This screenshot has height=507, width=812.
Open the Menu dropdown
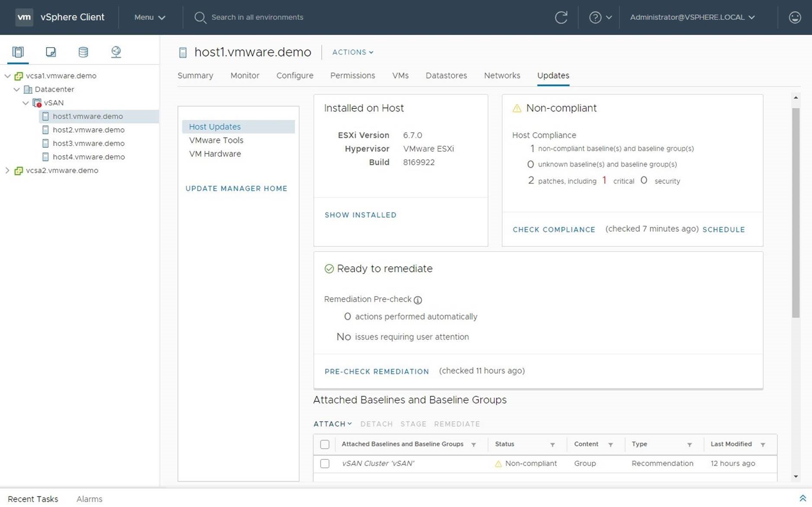coord(150,17)
